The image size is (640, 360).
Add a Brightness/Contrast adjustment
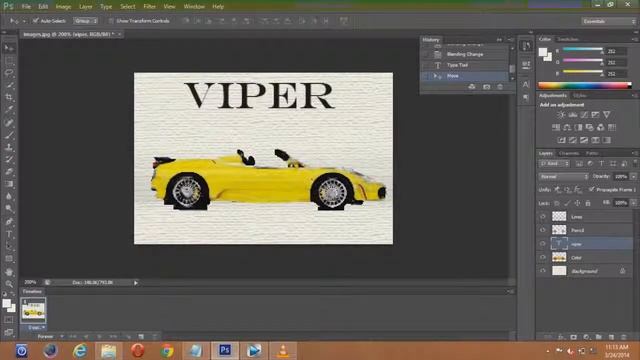[561, 115]
